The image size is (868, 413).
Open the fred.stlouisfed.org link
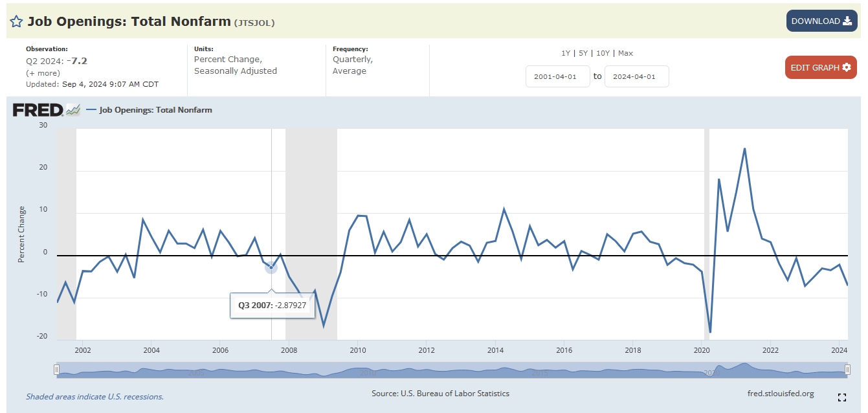click(780, 394)
